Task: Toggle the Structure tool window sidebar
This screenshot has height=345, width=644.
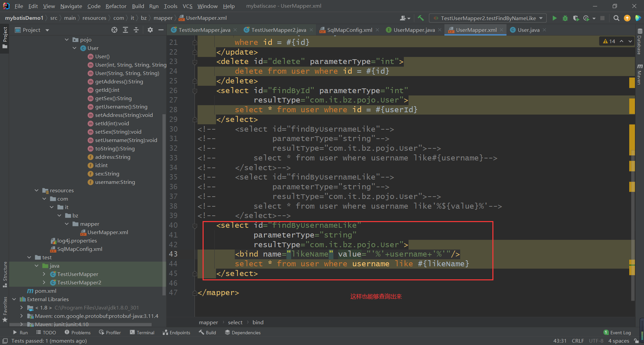Action: [5, 274]
